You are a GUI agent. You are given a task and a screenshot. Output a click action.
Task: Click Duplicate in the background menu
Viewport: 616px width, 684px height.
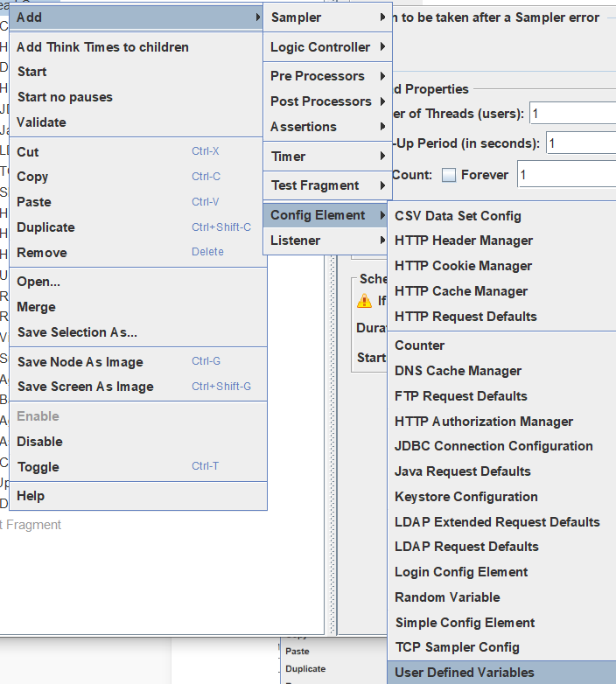click(x=305, y=669)
